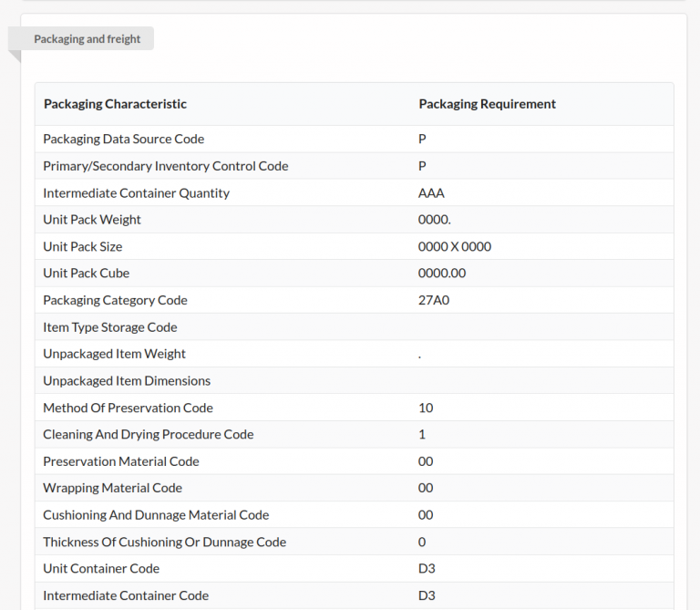Select the Unpackaged Item Dimensions row label
The height and width of the screenshot is (610, 700).
[127, 381]
